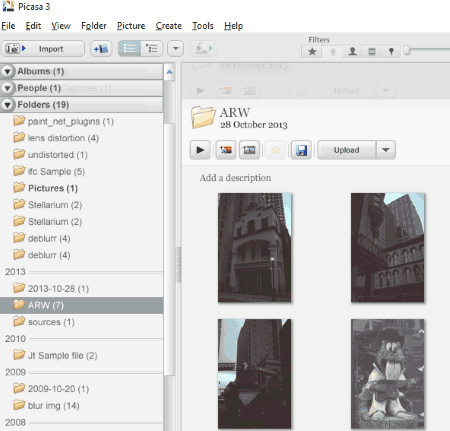Star the selected photos in ARW
The image size is (450, 431).
[275, 150]
